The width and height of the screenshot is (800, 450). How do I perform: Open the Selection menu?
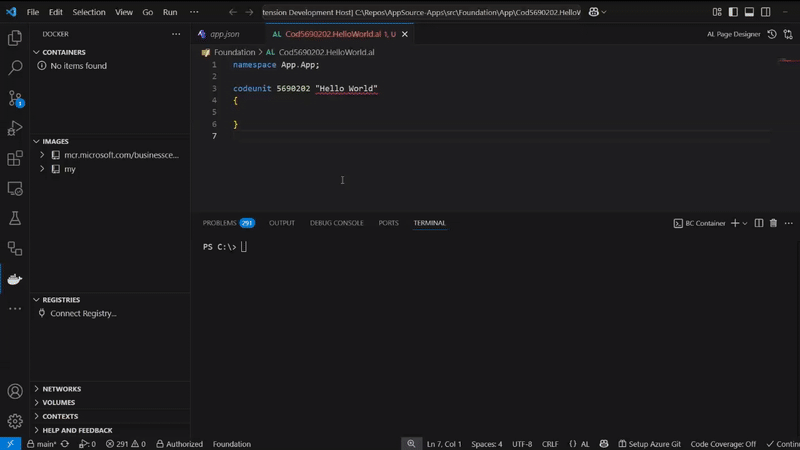(x=89, y=12)
